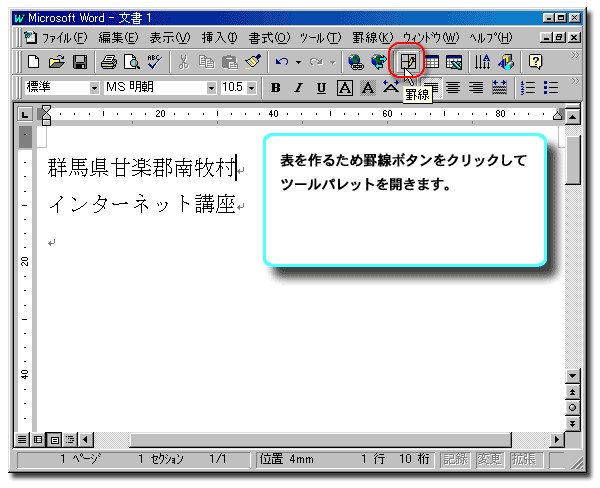
Task: Show the Web toolbar globe icon
Action: 379,62
